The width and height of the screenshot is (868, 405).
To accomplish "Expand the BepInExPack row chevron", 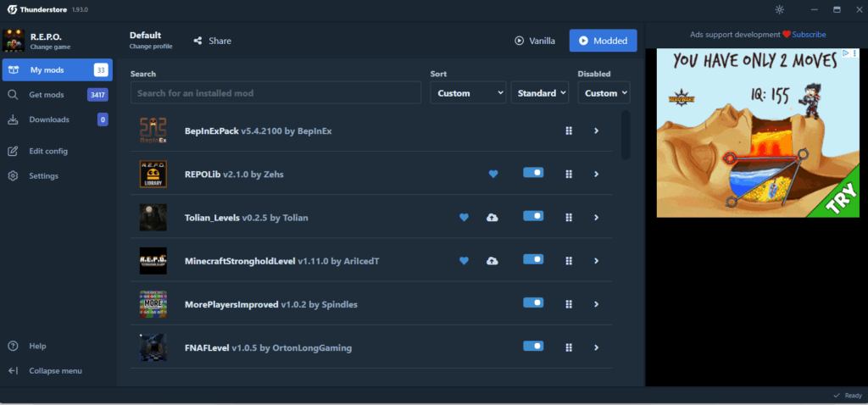I will pos(596,130).
